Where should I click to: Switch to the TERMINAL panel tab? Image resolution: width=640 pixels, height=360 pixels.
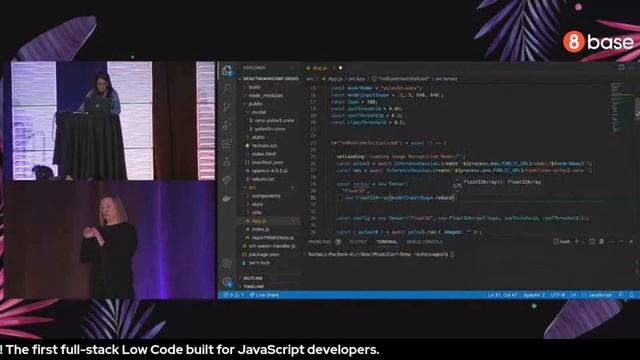[x=387, y=242]
